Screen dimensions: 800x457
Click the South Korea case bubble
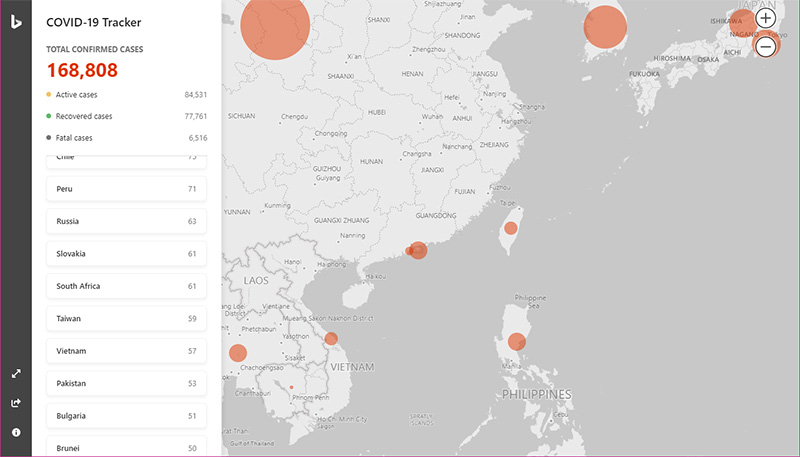point(605,27)
